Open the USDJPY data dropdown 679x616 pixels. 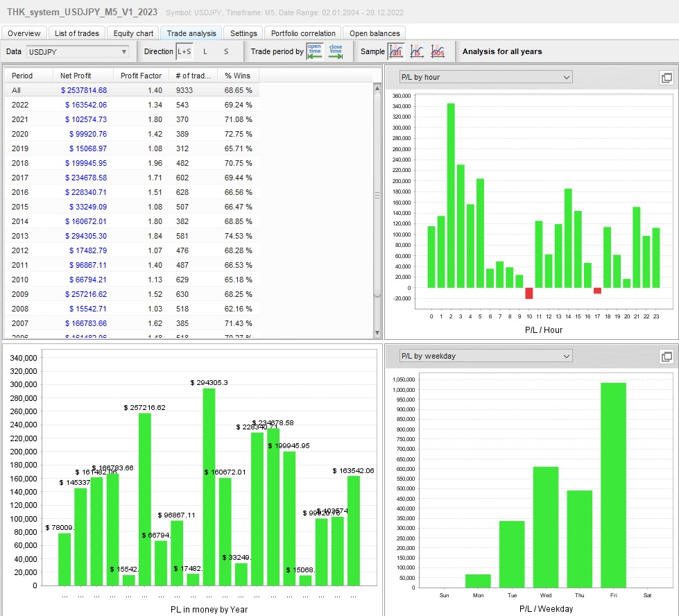coord(78,51)
